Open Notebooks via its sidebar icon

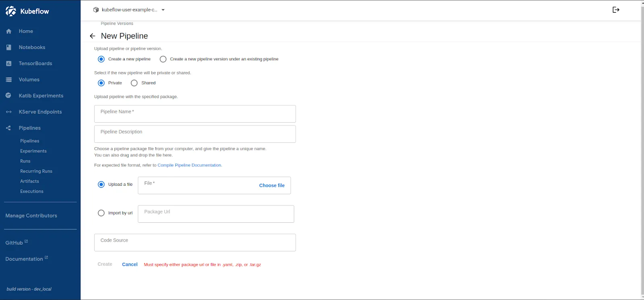pos(9,47)
